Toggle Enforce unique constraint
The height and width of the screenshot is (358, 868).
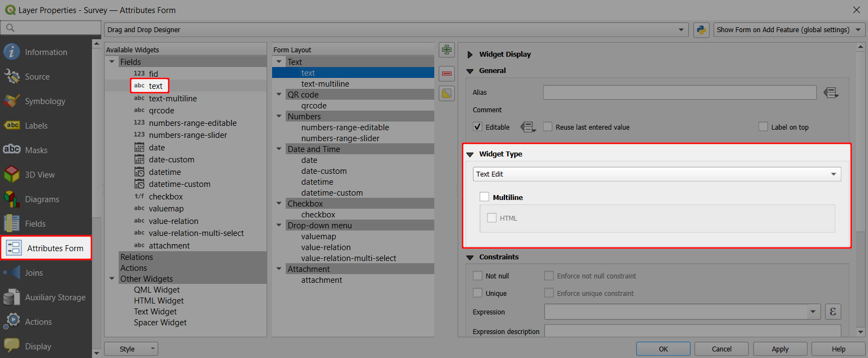pyautogui.click(x=549, y=293)
